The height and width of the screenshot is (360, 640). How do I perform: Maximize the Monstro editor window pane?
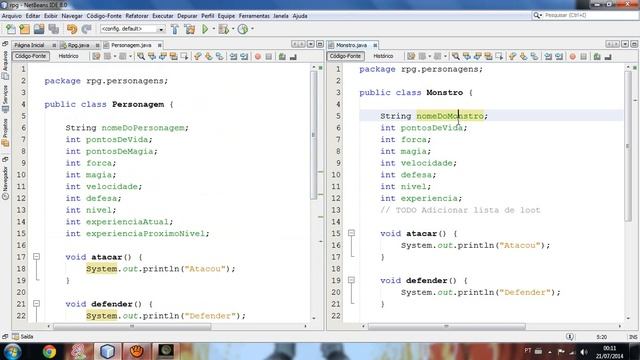tap(634, 44)
